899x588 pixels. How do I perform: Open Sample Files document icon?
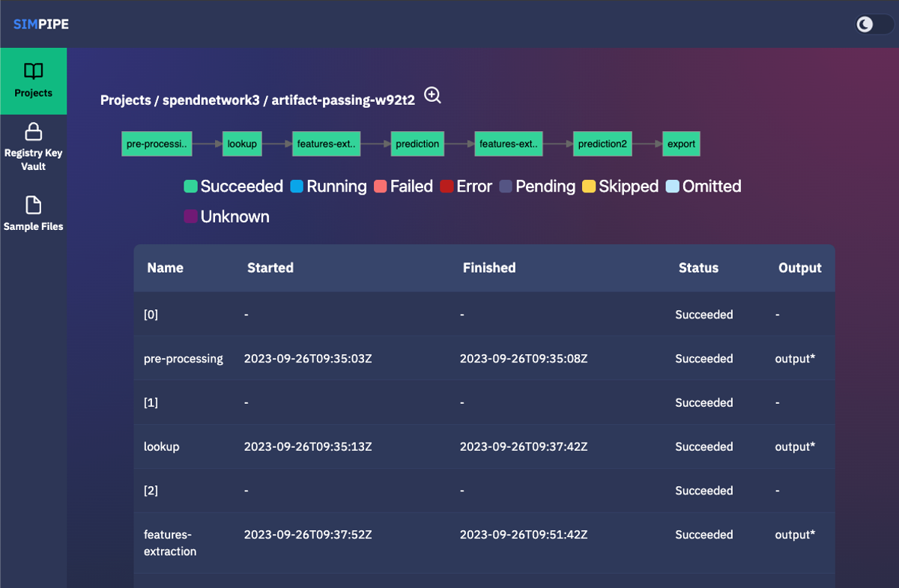[33, 205]
